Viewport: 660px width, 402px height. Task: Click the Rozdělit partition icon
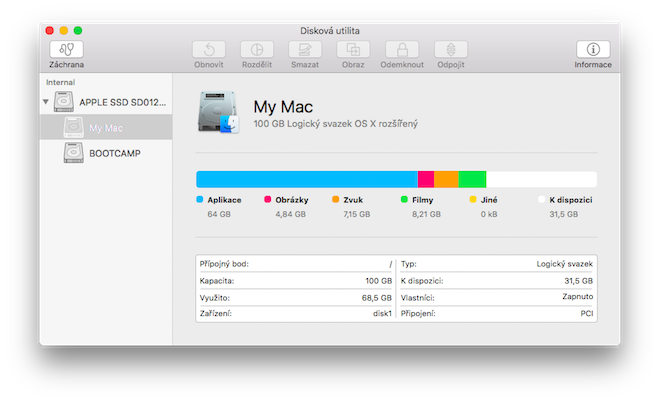pyautogui.click(x=257, y=50)
